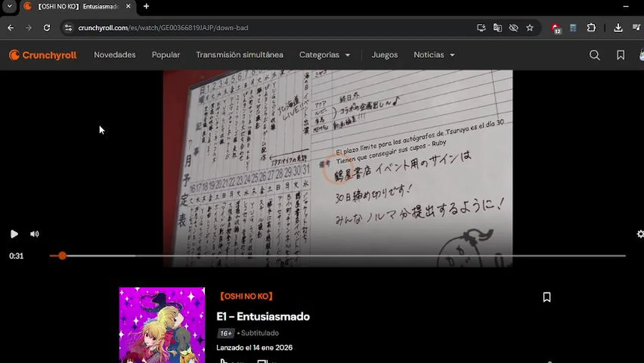Seek using the video progress bar
This screenshot has height=363, width=644.
coord(338,256)
